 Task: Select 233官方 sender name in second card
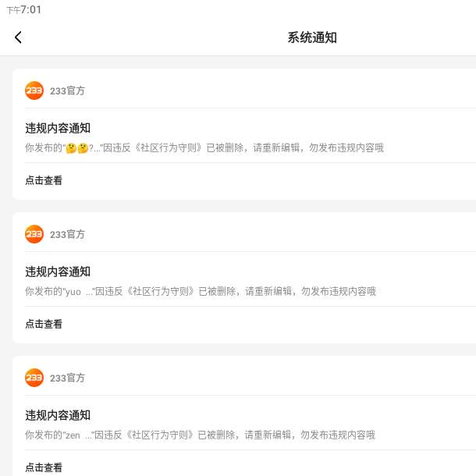click(x=67, y=234)
